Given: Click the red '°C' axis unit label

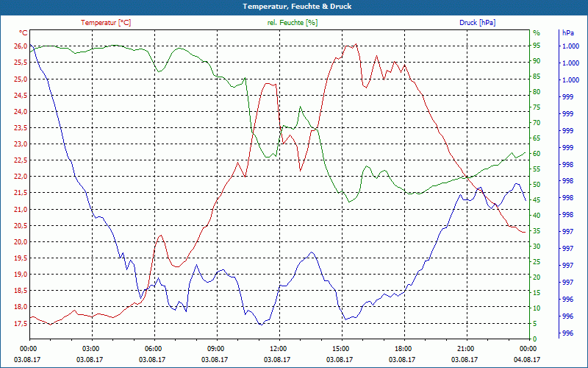Looking at the screenshot, I should pos(24,33).
